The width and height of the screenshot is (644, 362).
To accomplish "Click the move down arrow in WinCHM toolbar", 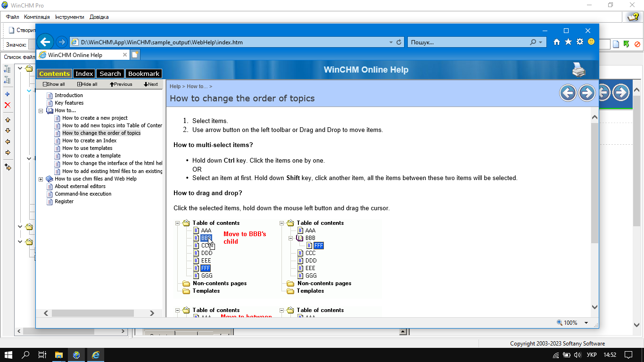I will 8,131.
